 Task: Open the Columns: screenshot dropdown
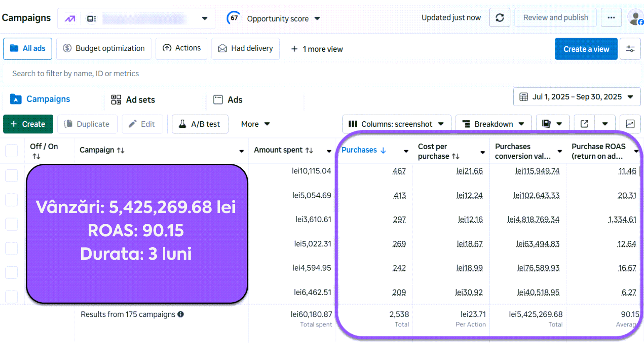[397, 123]
